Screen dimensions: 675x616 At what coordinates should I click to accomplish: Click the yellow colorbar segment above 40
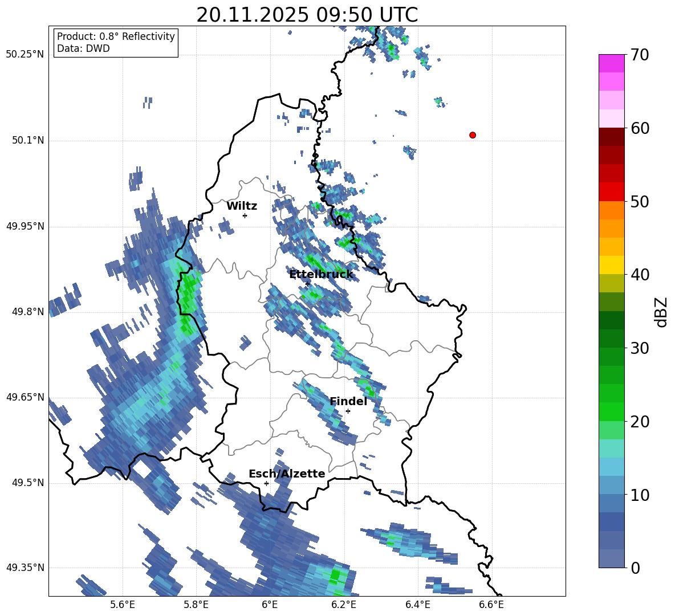(611, 265)
